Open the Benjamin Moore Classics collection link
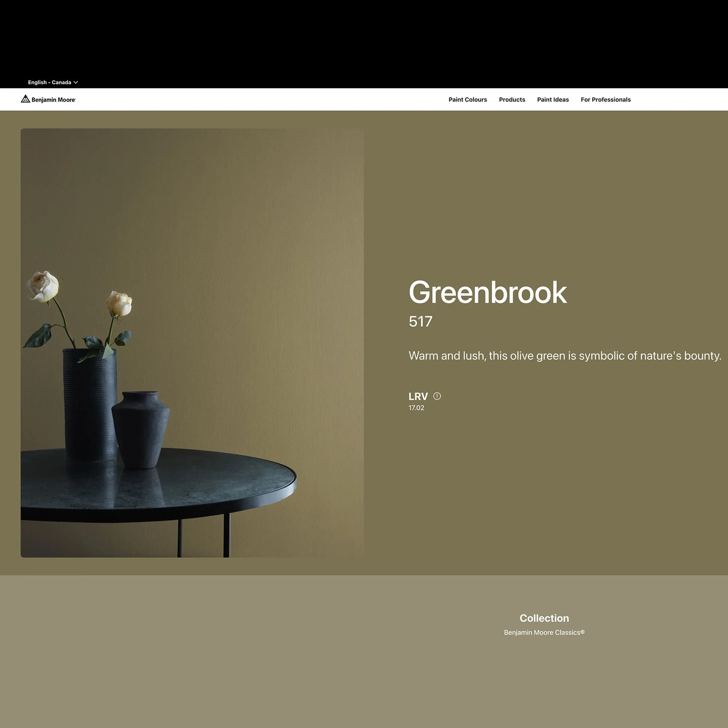This screenshot has height=728, width=728. tap(544, 633)
